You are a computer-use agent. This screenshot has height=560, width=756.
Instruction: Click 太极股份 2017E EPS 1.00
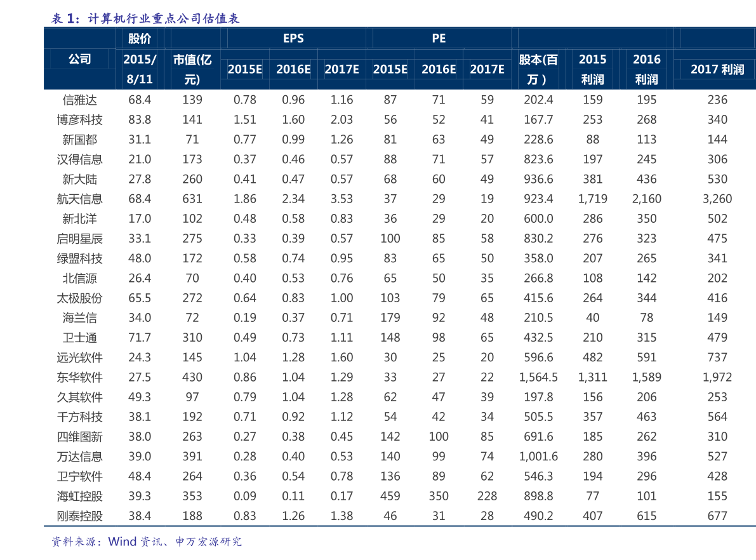coord(342,298)
